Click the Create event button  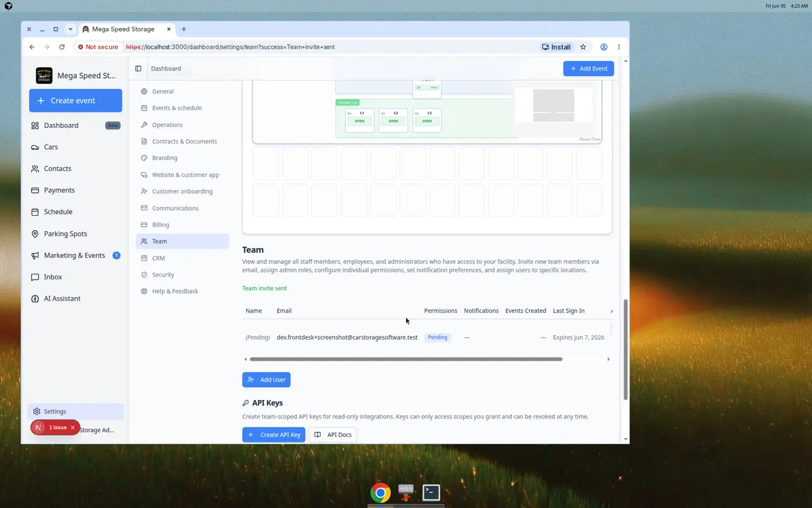coord(75,100)
